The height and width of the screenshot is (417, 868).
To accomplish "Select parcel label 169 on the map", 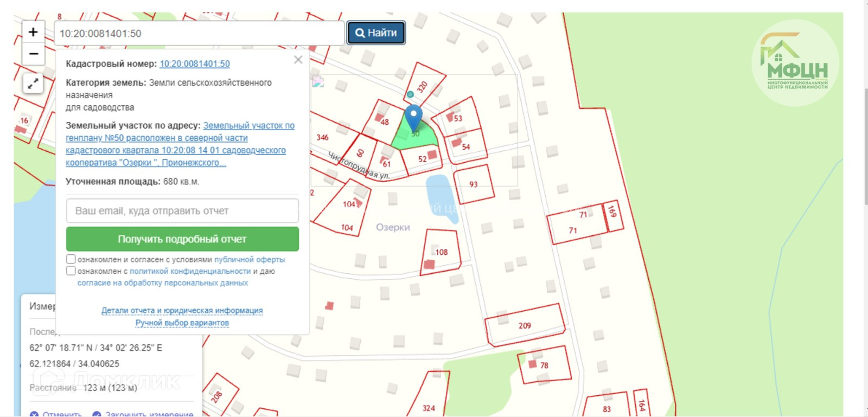I will pyautogui.click(x=612, y=211).
